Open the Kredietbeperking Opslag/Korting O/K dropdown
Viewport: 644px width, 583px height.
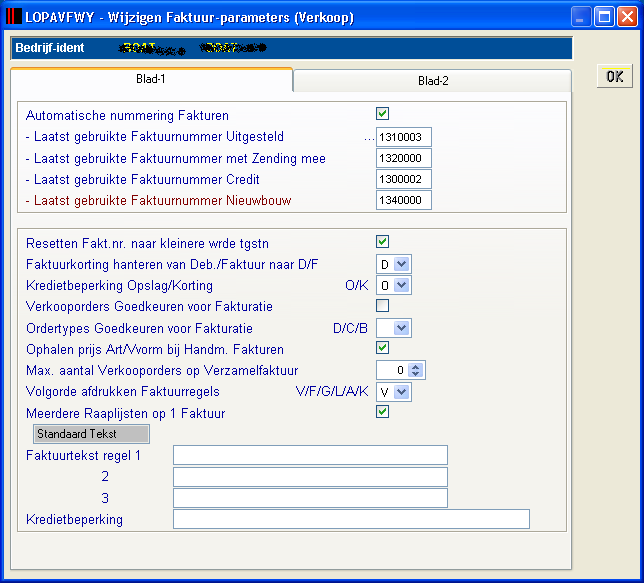(401, 285)
